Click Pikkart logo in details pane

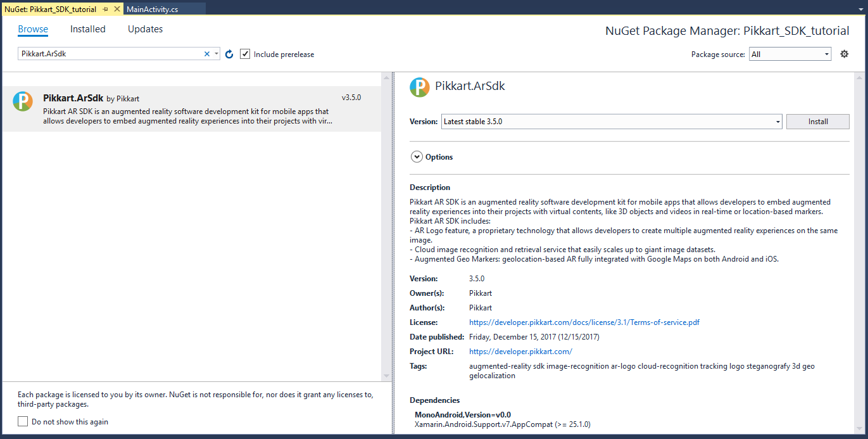click(x=419, y=87)
